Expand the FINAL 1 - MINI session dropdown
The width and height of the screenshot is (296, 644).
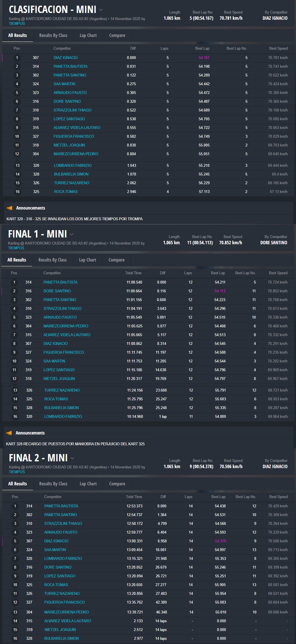point(72,234)
